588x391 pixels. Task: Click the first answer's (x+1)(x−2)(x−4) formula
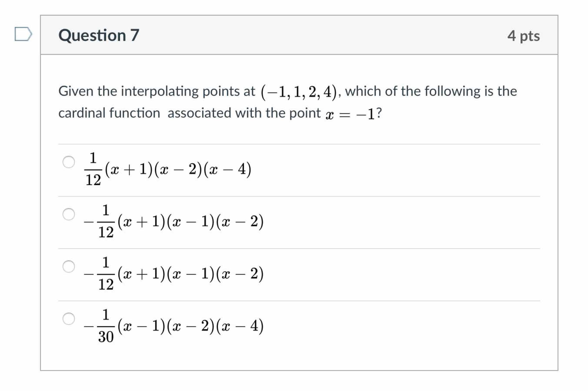click(178, 169)
